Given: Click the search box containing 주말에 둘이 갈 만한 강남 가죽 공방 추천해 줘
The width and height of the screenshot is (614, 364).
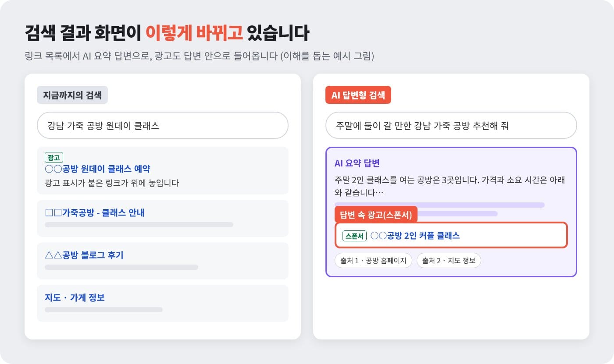Looking at the screenshot, I should (x=451, y=125).
